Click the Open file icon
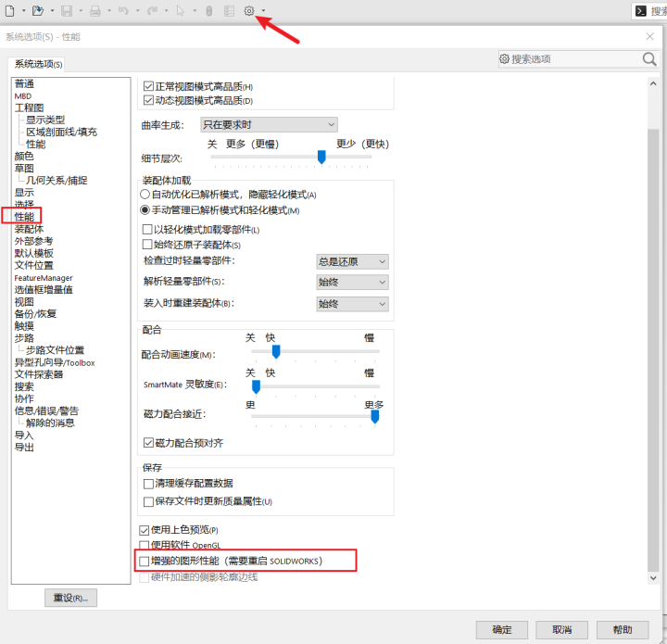 click(x=38, y=10)
